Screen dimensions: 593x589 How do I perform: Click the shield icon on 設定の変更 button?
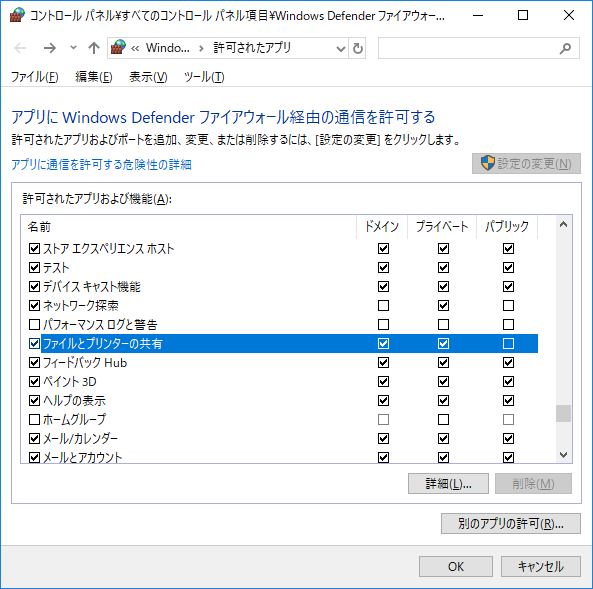pyautogui.click(x=487, y=163)
